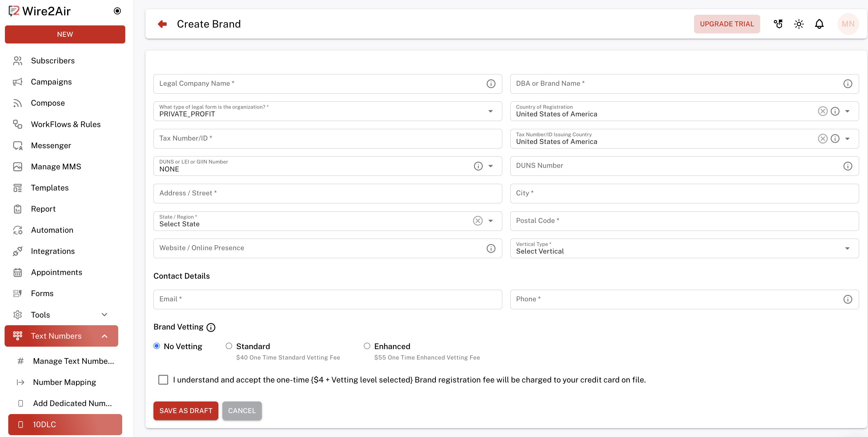868x437 pixels.
Task: Collapse the Text Numbers sidebar section
Action: click(x=104, y=336)
